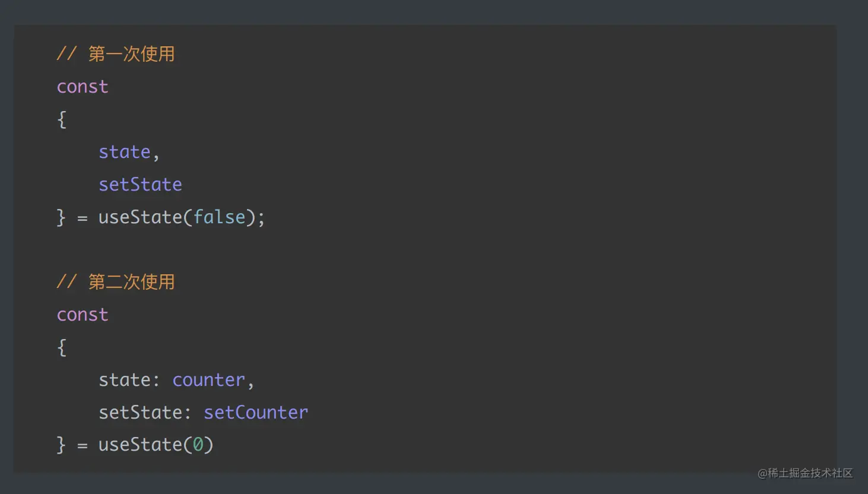The width and height of the screenshot is (868, 494).
Task: Click useState in the useState(false) call
Action: coord(140,217)
